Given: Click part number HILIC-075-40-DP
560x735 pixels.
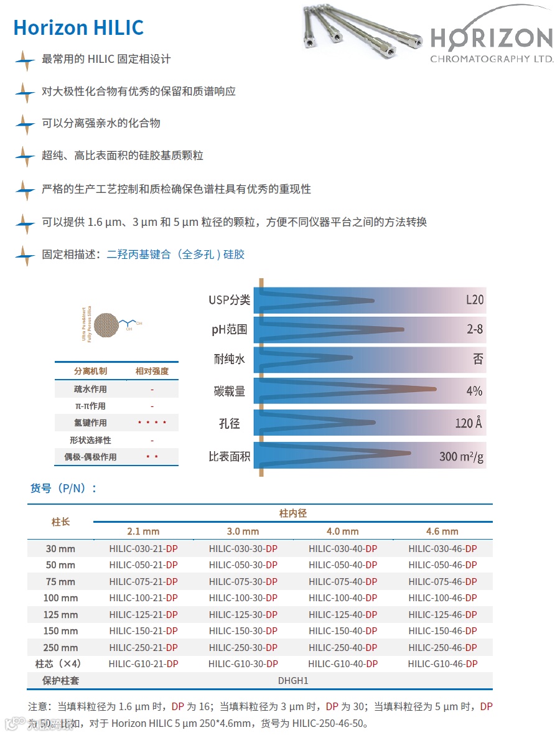Looking at the screenshot, I should click(343, 582).
